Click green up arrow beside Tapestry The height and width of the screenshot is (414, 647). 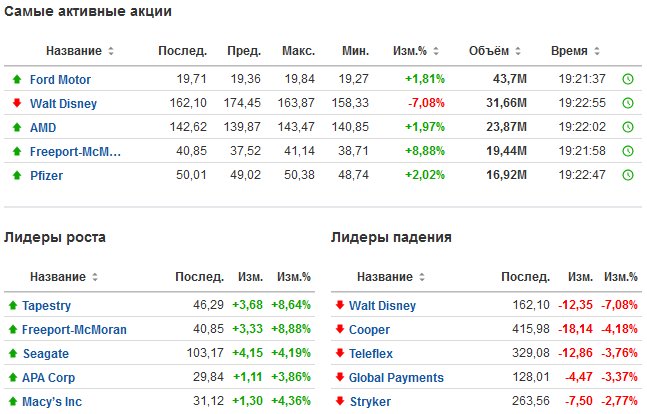(13, 305)
